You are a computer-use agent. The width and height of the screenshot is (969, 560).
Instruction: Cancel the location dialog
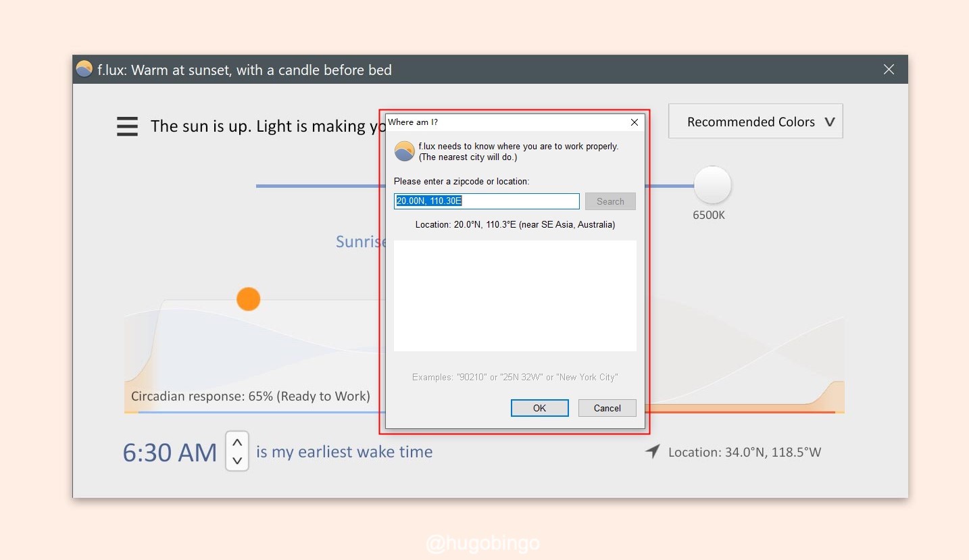point(607,408)
